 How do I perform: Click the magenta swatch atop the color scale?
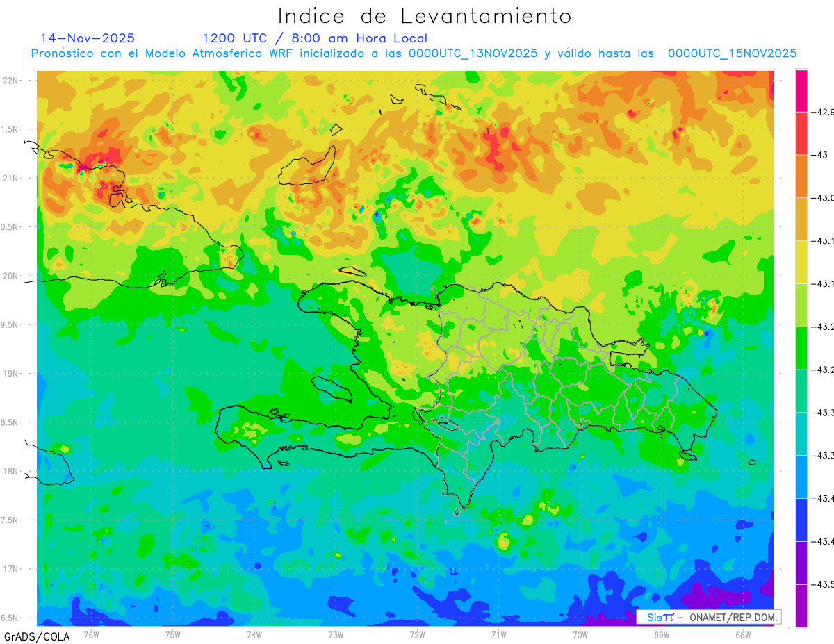(x=801, y=90)
